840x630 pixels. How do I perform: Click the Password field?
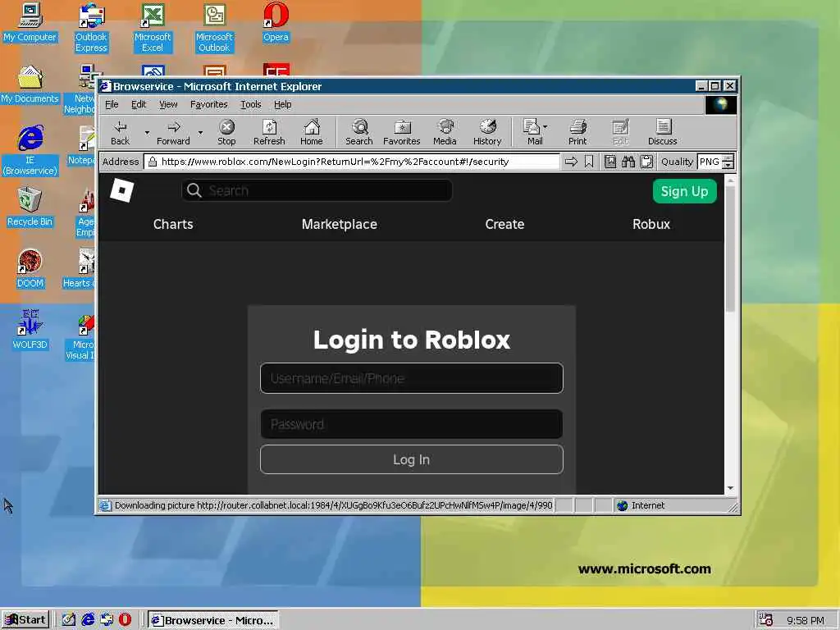coord(412,424)
